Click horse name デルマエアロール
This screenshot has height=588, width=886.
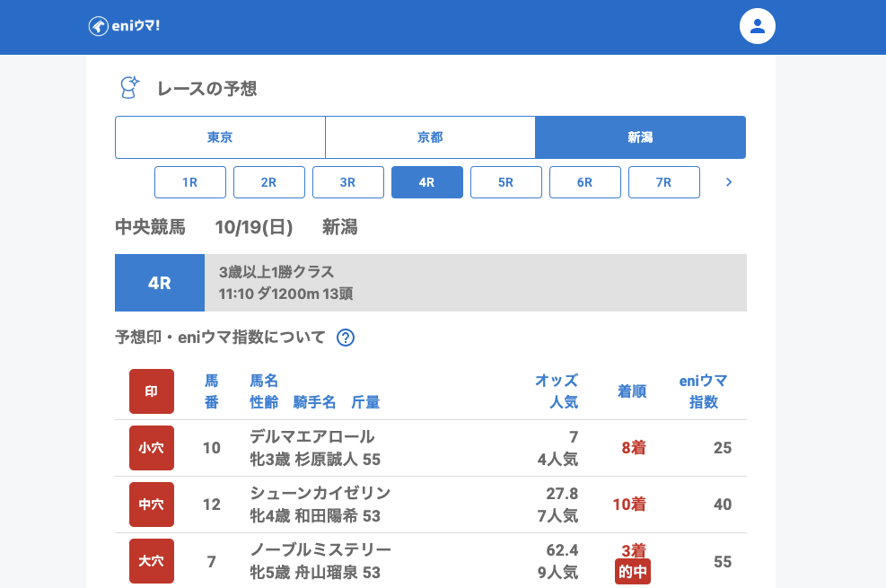311,437
